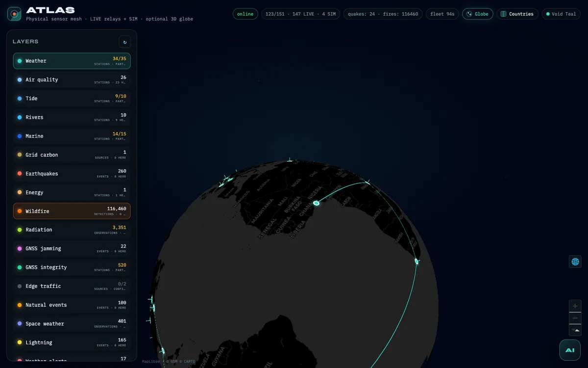Select the Edge traffic layer row
The height and width of the screenshot is (368, 588).
[72, 286]
